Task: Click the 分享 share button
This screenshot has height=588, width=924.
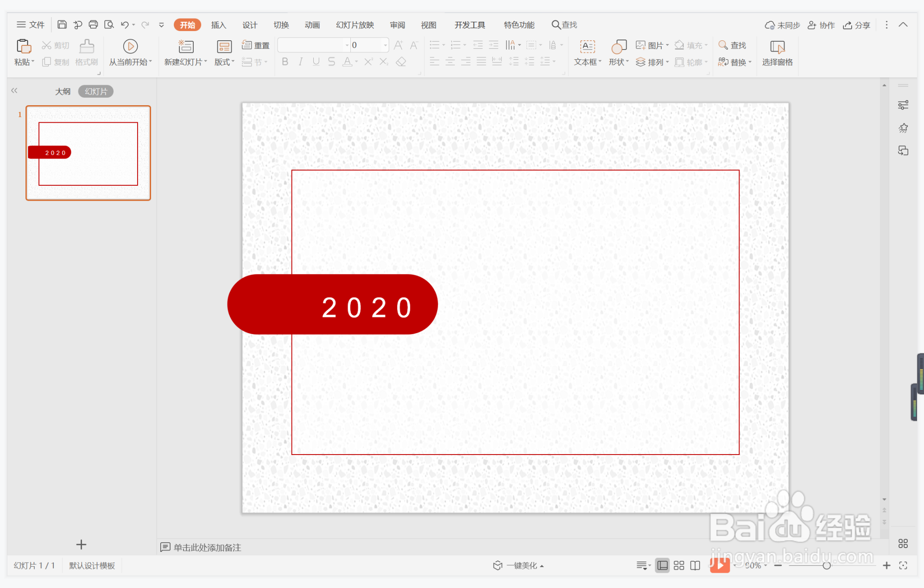Action: (x=856, y=25)
